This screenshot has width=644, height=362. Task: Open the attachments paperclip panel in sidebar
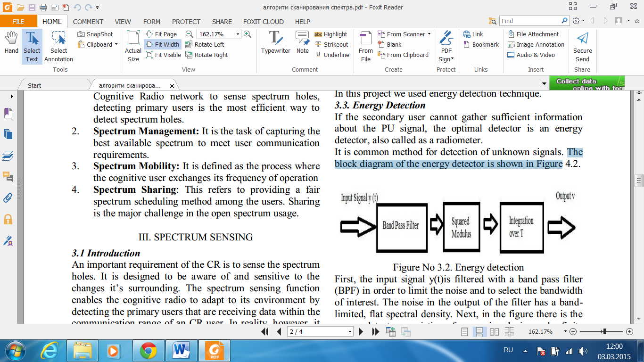(8, 197)
